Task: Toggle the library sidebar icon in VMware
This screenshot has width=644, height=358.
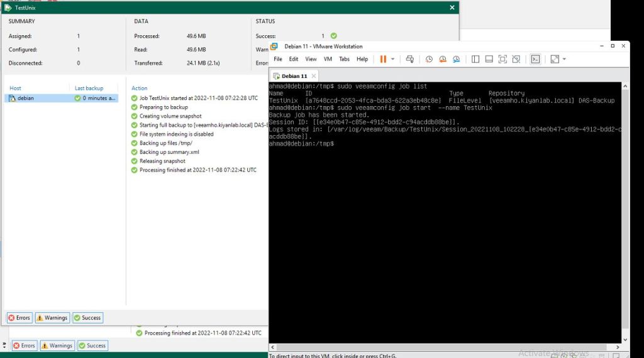Action: coord(475,59)
